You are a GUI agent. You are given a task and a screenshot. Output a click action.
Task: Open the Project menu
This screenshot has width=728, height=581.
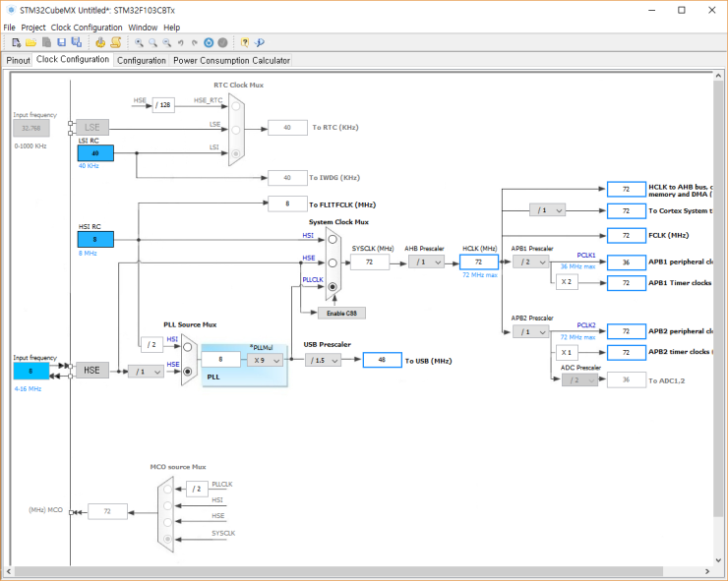coord(33,28)
